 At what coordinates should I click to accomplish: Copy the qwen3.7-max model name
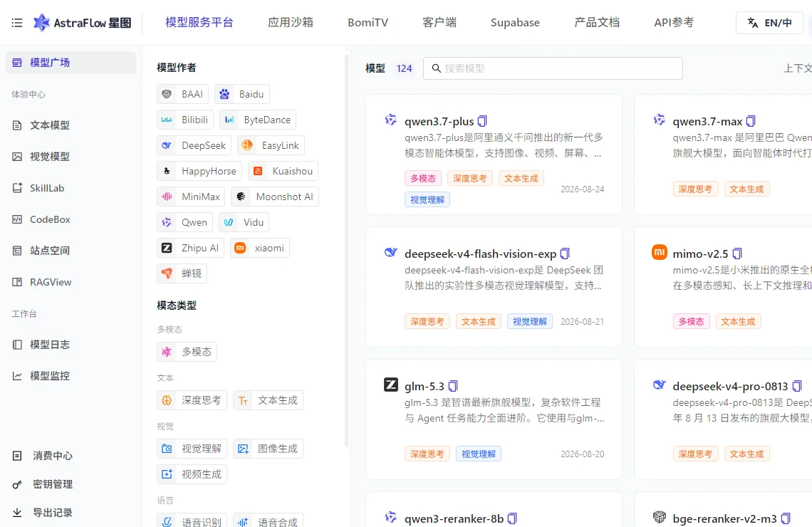750,121
